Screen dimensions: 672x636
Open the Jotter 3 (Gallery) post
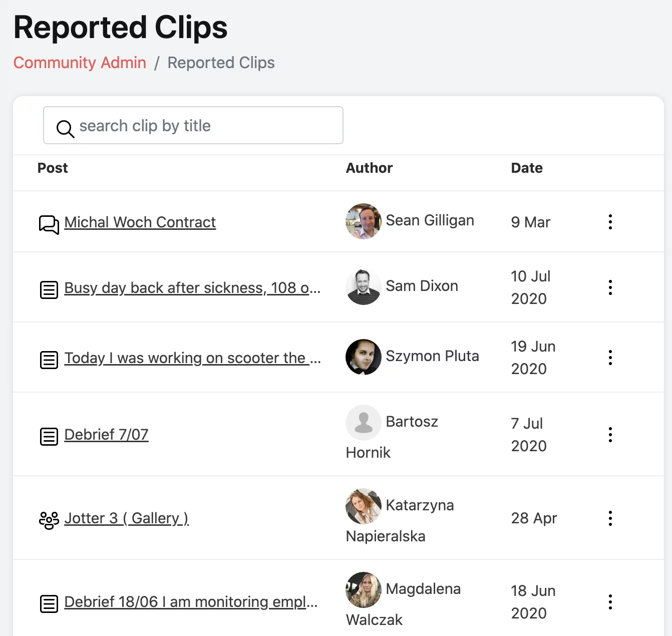126,518
